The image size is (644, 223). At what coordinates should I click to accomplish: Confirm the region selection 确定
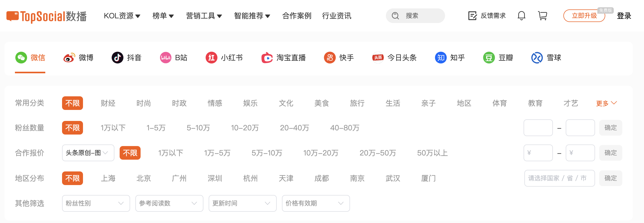click(x=611, y=178)
